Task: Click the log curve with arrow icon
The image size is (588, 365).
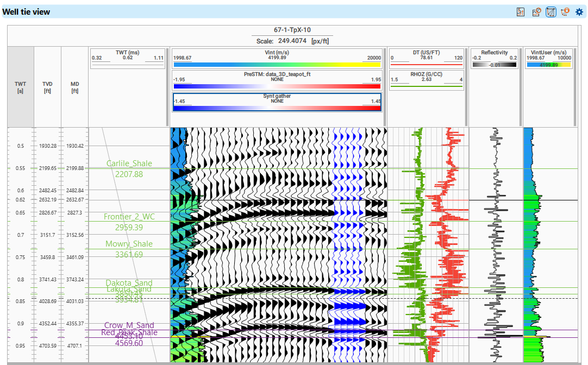Action: (521, 11)
